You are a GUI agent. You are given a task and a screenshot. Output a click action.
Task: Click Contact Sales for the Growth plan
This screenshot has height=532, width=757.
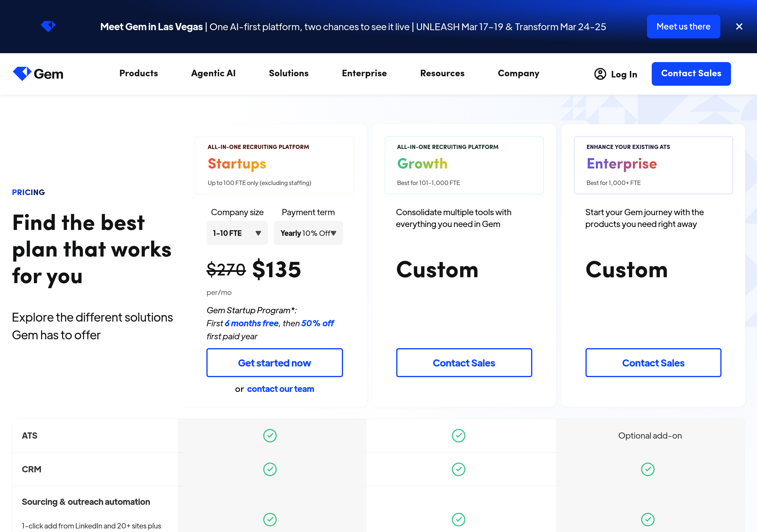pyautogui.click(x=464, y=363)
